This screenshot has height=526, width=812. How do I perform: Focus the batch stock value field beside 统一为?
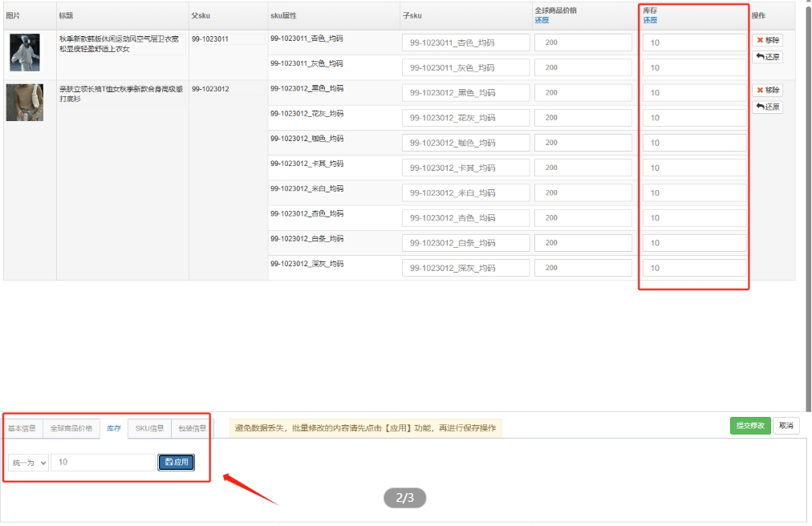pyautogui.click(x=103, y=462)
